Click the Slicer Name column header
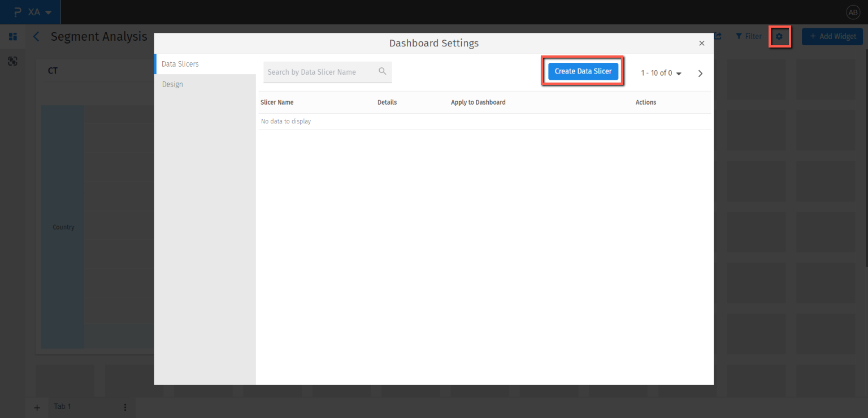This screenshot has height=418, width=868. pos(277,102)
